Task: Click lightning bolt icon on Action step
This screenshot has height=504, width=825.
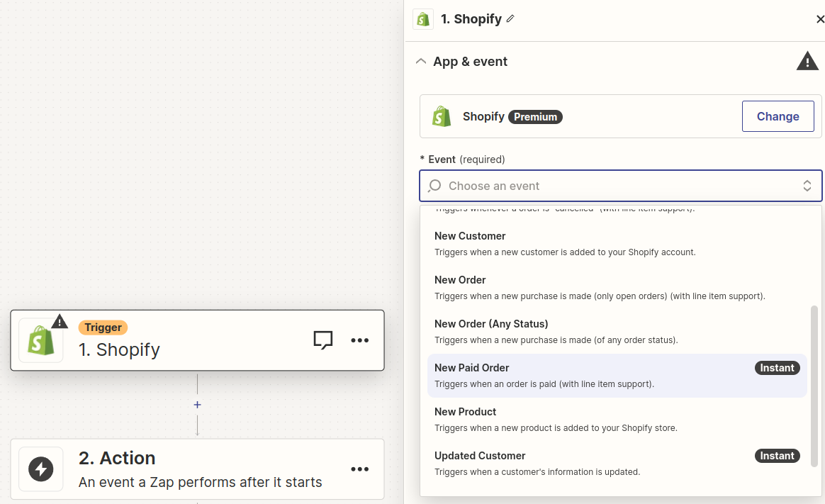Action: [41, 469]
